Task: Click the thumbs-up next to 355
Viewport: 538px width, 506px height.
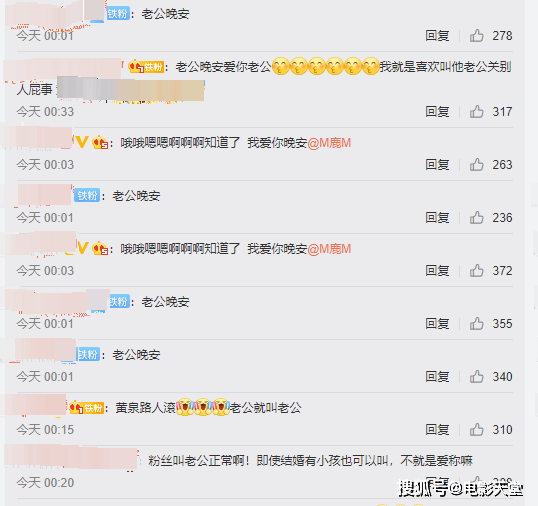Action: point(477,323)
